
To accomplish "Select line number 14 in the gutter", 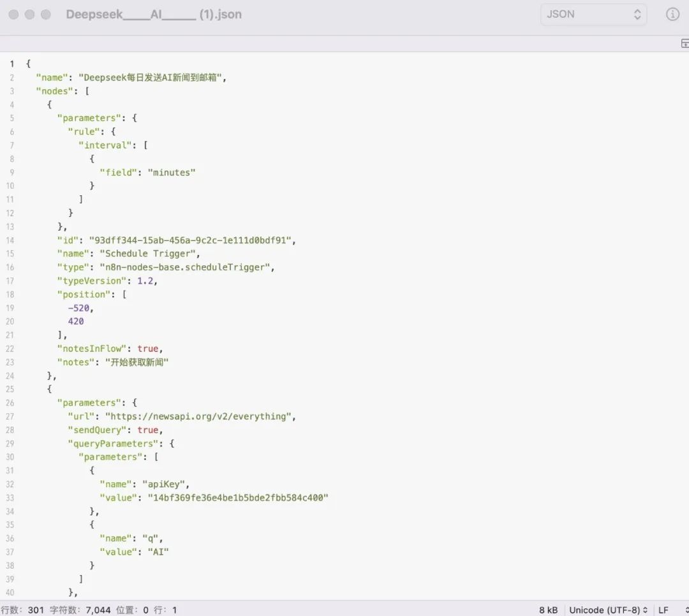I will 10,240.
